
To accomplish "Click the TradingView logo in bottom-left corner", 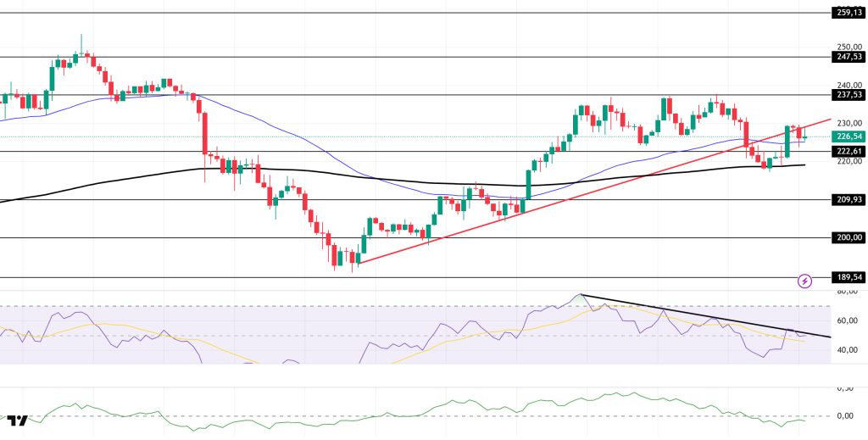I will tap(17, 421).
